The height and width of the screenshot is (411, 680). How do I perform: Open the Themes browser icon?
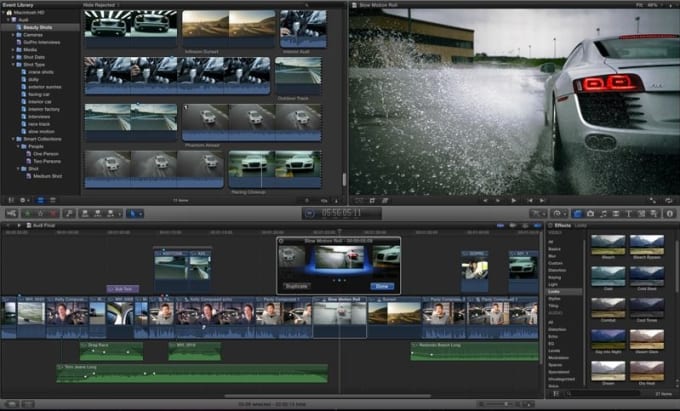pyautogui.click(x=653, y=213)
